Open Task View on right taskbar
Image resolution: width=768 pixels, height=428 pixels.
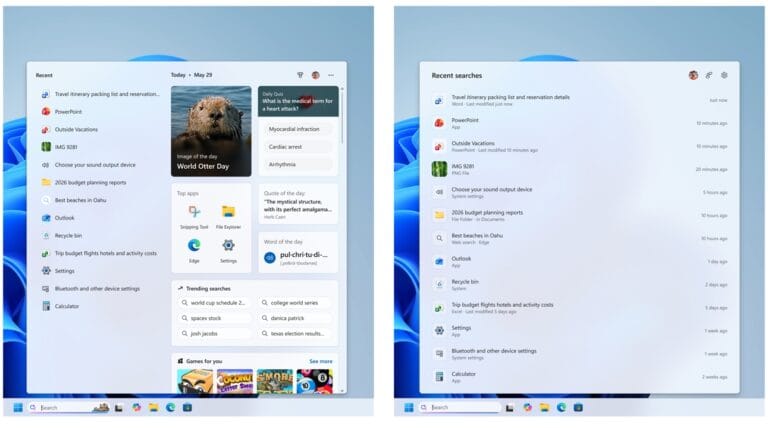pos(509,407)
